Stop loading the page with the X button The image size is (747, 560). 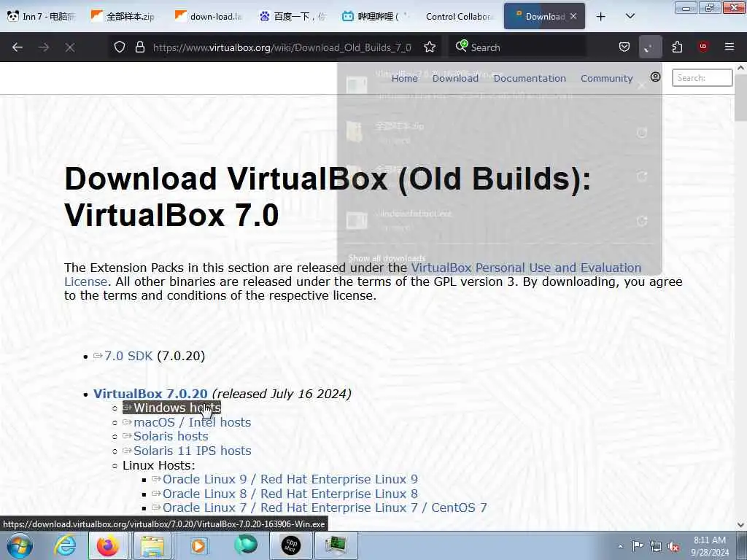[x=70, y=47]
